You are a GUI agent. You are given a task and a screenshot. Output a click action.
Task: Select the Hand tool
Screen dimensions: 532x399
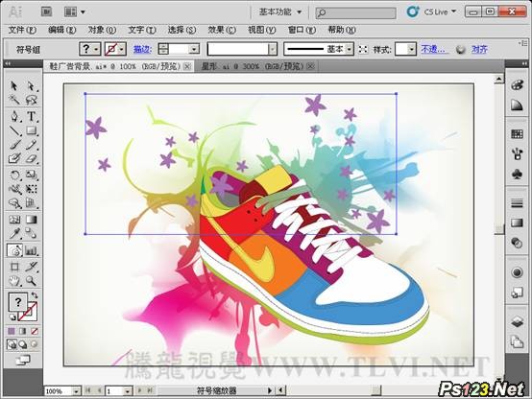pos(13,281)
